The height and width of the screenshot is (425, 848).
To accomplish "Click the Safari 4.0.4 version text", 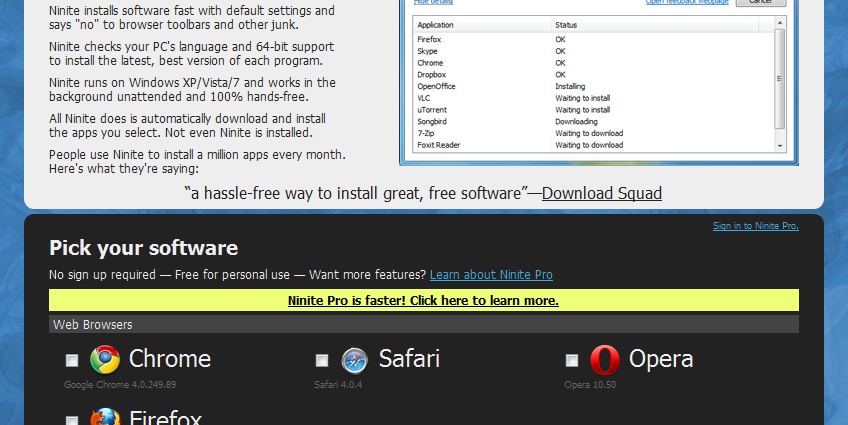I will [x=338, y=385].
